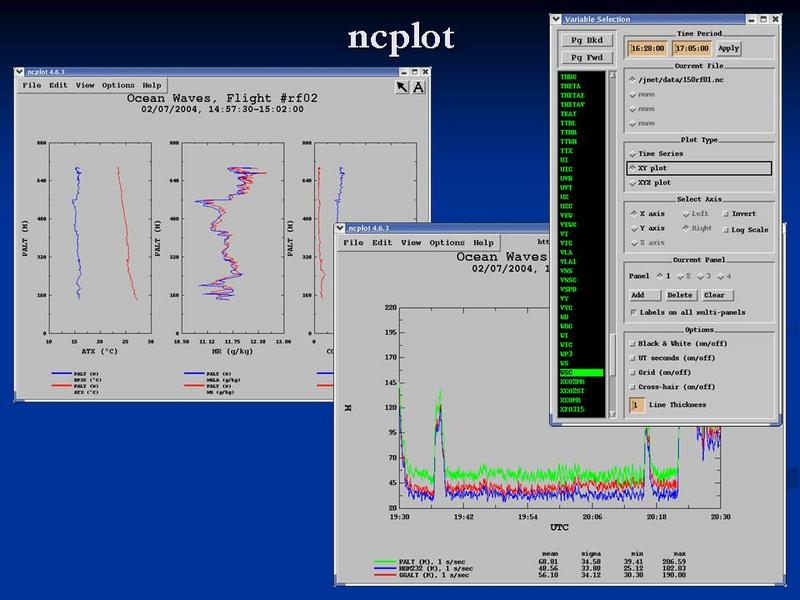Open the Options menu in the Flight #rf02 window
Viewport: 800px width, 600px height.
(x=118, y=85)
